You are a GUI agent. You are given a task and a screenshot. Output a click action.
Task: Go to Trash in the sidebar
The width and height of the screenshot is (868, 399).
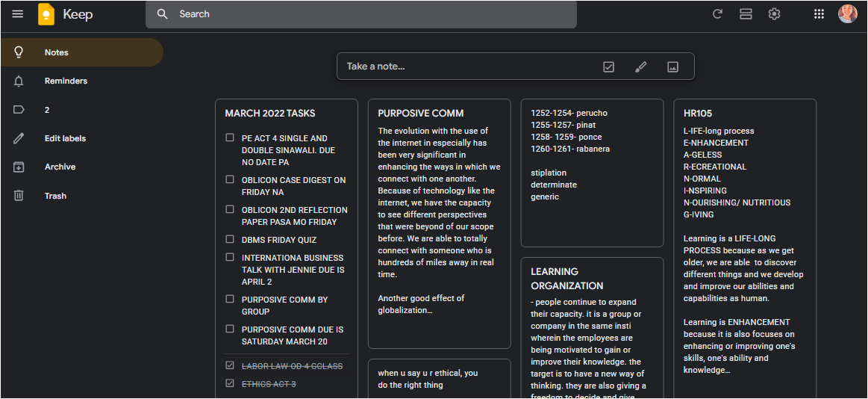click(81, 196)
